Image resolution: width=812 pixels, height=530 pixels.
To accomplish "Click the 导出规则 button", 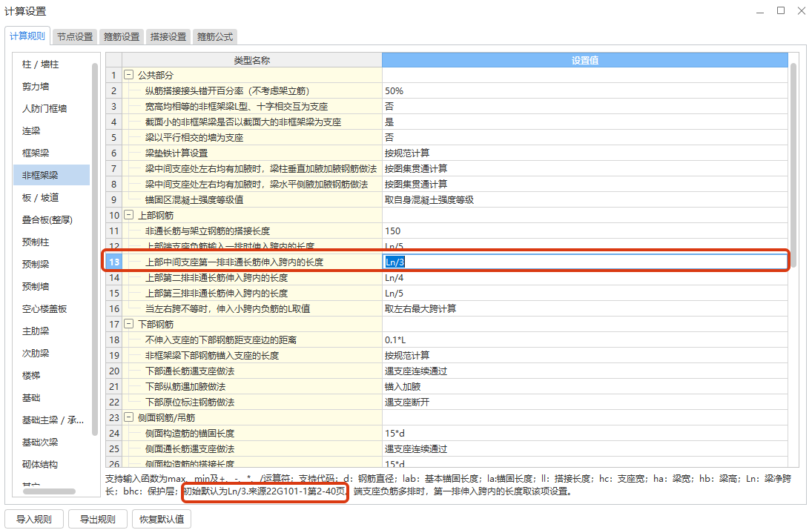I will pyautogui.click(x=97, y=519).
